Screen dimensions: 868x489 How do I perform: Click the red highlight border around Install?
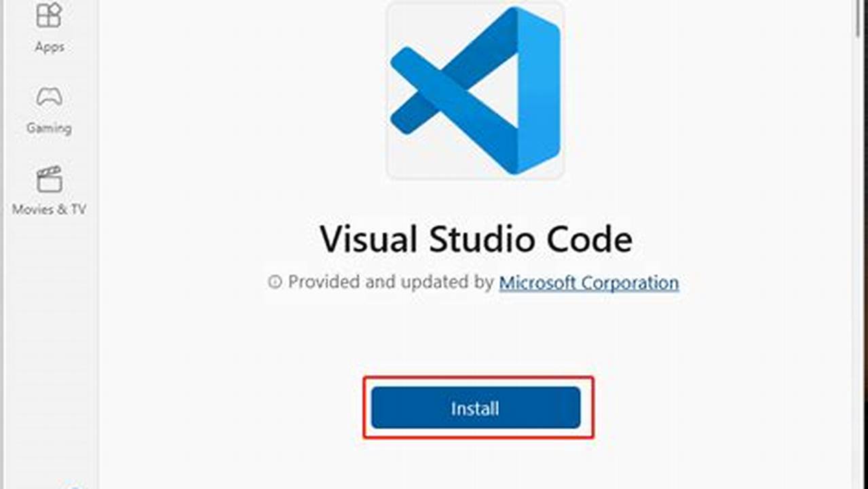click(x=478, y=378)
